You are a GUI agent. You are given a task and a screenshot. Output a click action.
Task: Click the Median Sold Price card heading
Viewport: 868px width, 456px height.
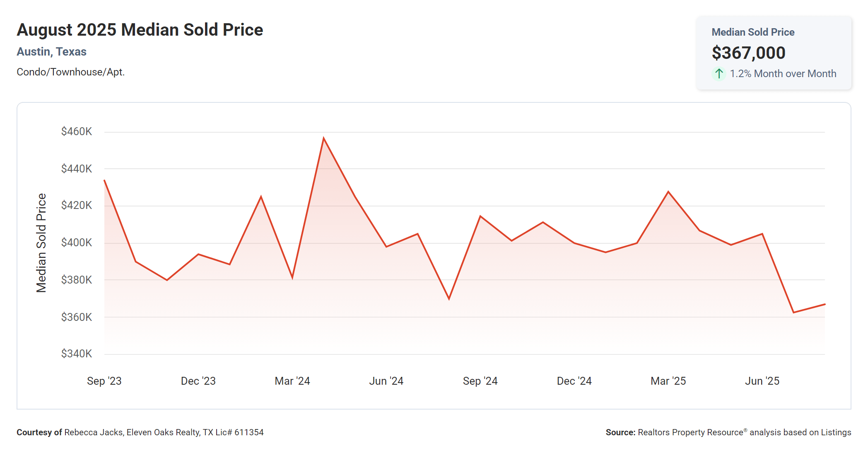752,32
